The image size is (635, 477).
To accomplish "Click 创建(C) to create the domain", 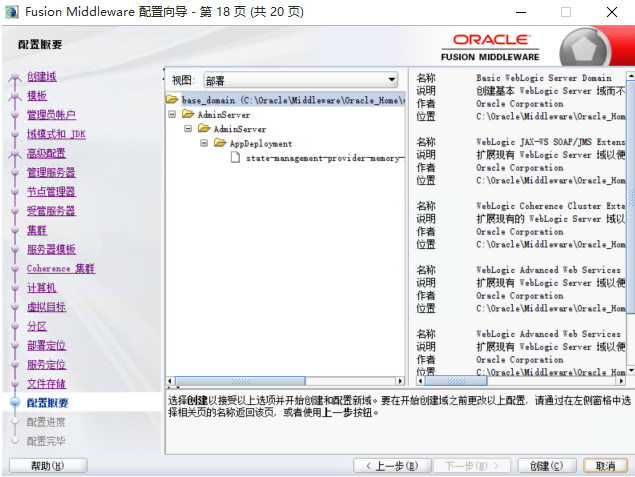I will (547, 466).
